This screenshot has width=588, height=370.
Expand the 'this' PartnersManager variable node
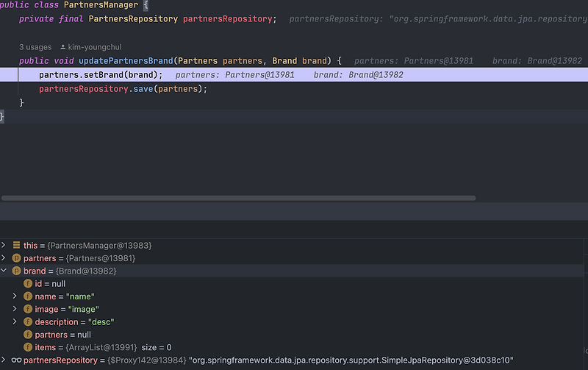click(x=4, y=245)
